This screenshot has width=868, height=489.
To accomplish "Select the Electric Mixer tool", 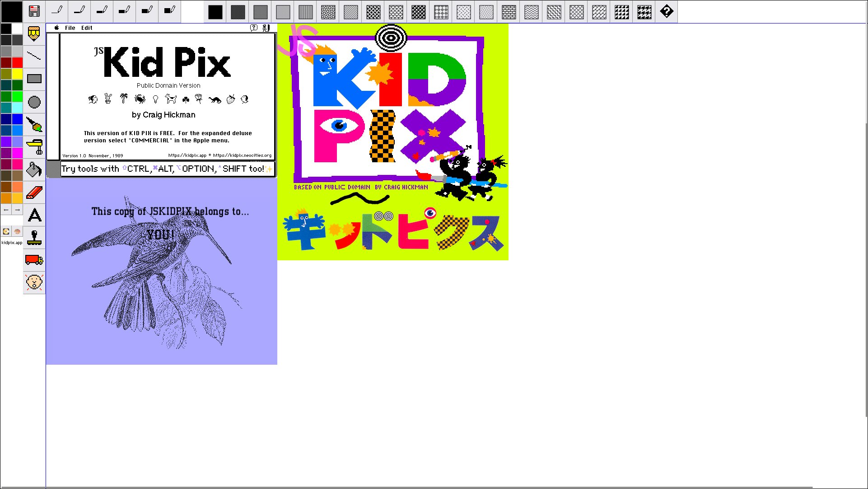I will coord(34,147).
